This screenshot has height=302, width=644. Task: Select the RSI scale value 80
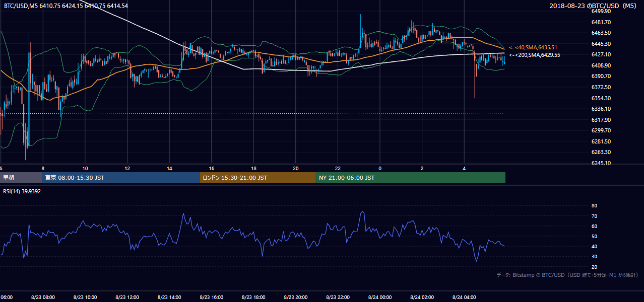[594, 206]
